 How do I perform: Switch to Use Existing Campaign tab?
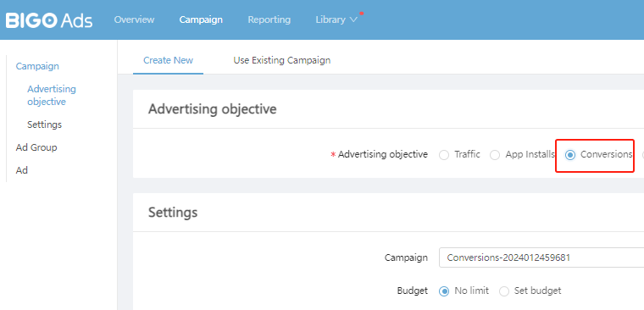tap(281, 60)
